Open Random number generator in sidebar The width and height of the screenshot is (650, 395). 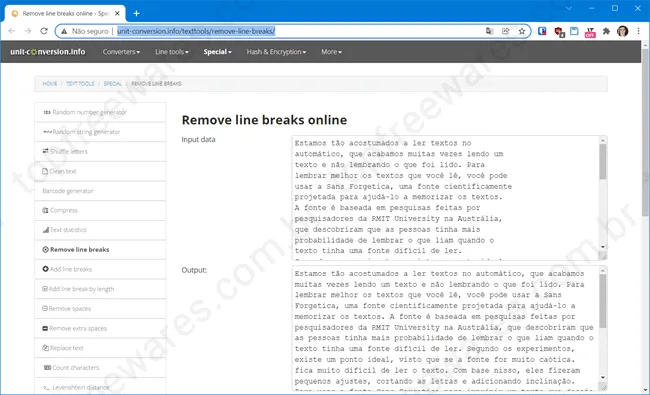click(x=100, y=112)
